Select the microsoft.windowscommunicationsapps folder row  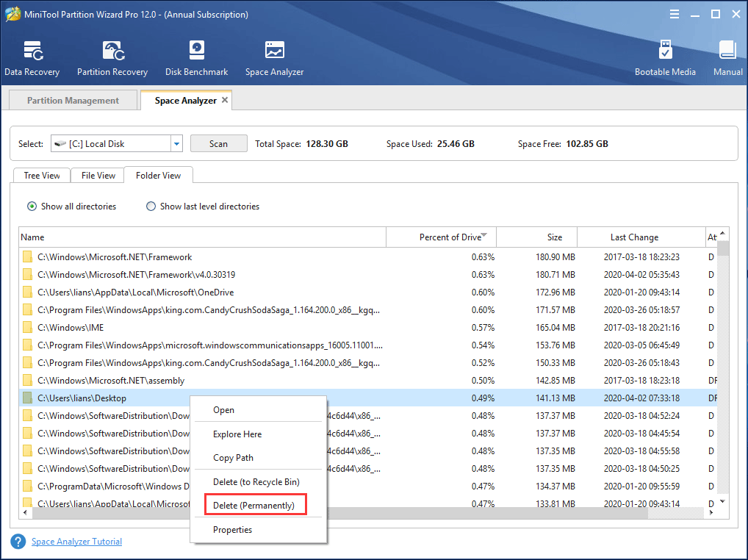click(x=368, y=345)
